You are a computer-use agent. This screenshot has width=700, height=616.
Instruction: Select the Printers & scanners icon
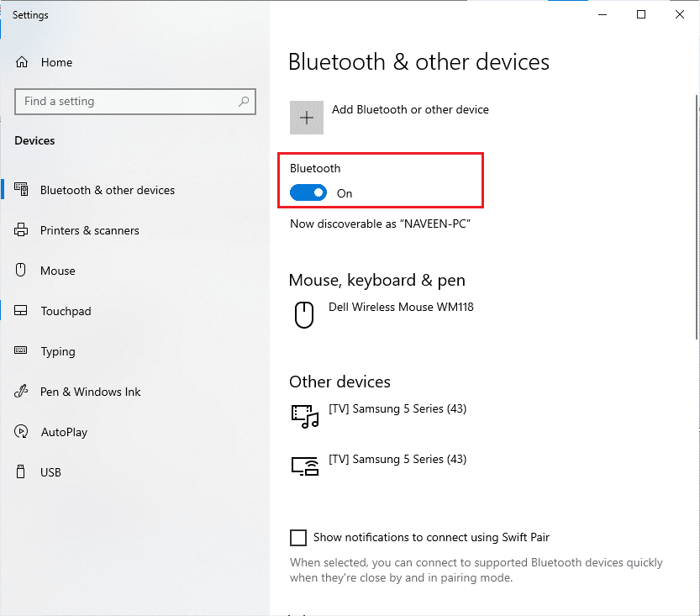pos(23,230)
